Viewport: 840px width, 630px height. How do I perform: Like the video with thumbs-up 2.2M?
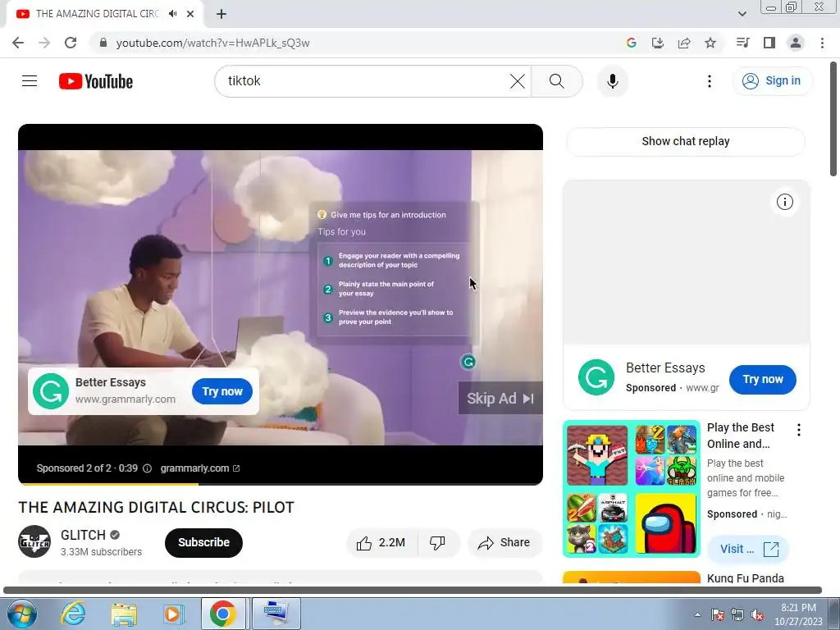(381, 543)
